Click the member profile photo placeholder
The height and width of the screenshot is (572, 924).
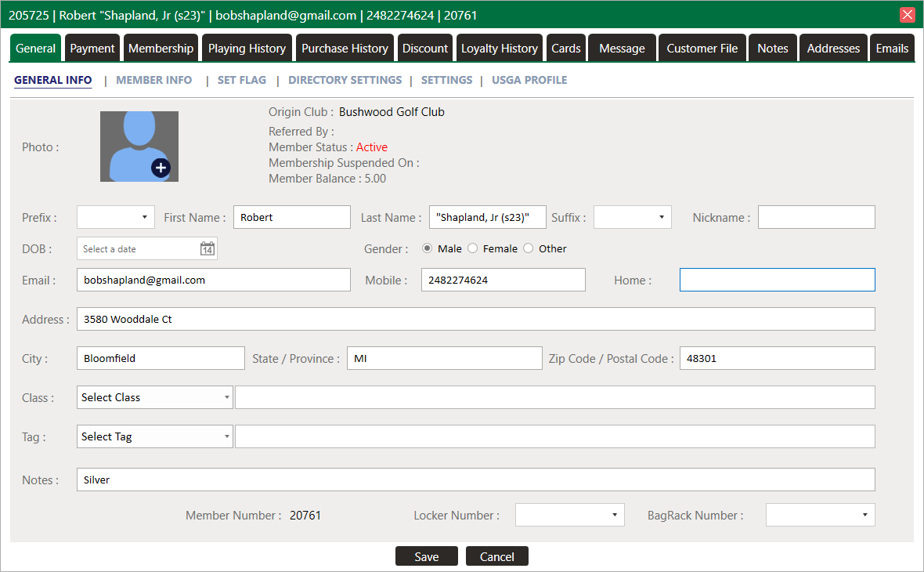pyautogui.click(x=133, y=141)
